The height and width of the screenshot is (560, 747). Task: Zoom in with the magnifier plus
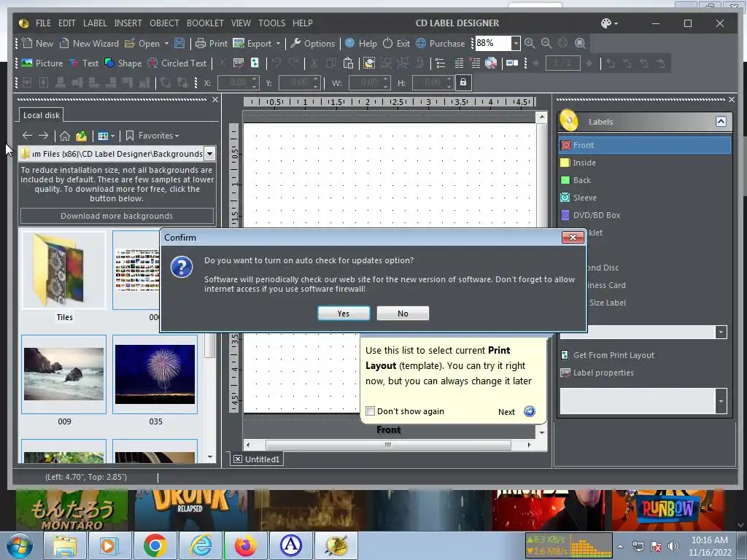(530, 43)
